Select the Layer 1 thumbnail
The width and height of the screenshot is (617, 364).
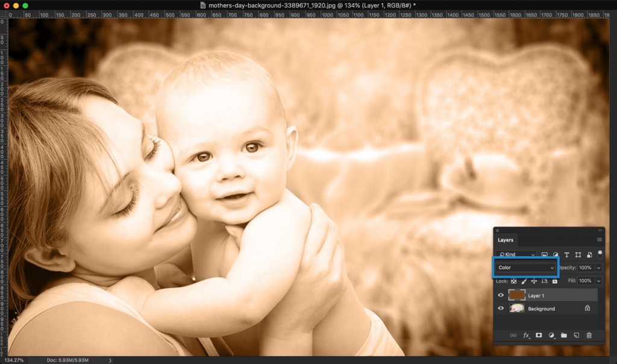(517, 295)
